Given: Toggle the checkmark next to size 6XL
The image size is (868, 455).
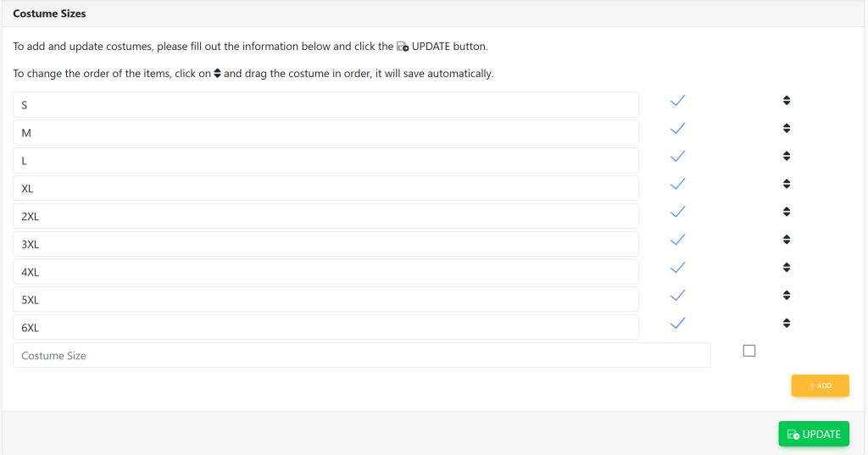Looking at the screenshot, I should [677, 323].
